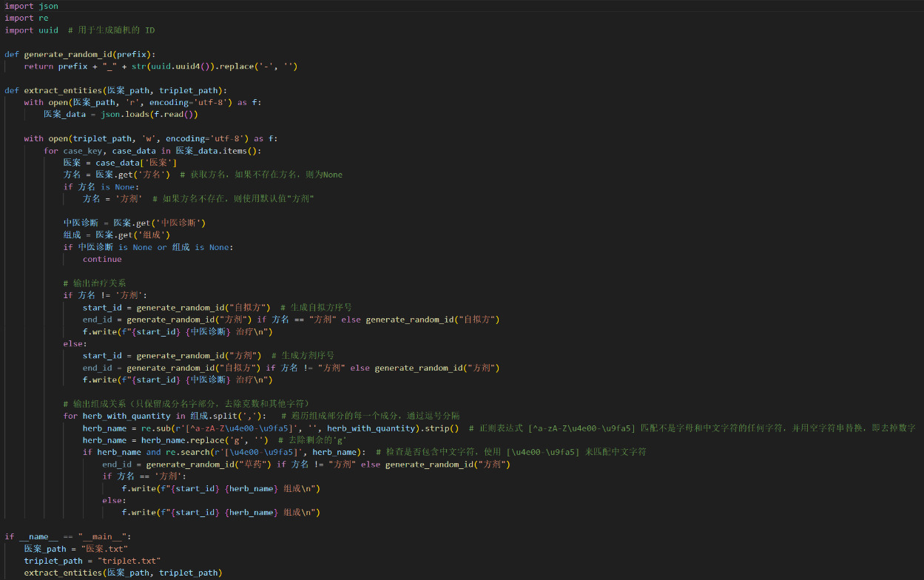This screenshot has width=924, height=580.
Task: Click the 'return prefix' statement line
Action: 161,67
